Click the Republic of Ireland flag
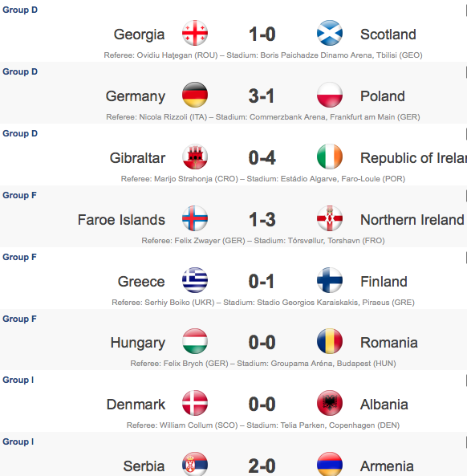Viewport: 467px width, 476px height. [330, 157]
